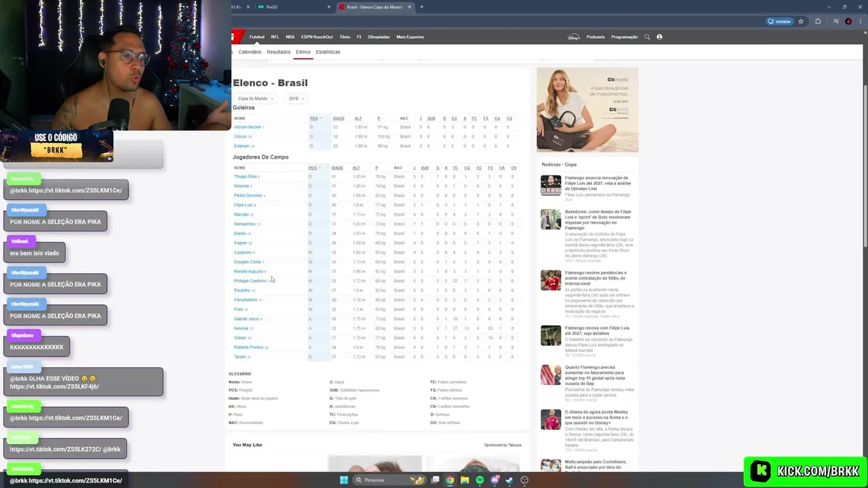Open Spotify from the taskbar
The width and height of the screenshot is (868, 488).
point(479,480)
